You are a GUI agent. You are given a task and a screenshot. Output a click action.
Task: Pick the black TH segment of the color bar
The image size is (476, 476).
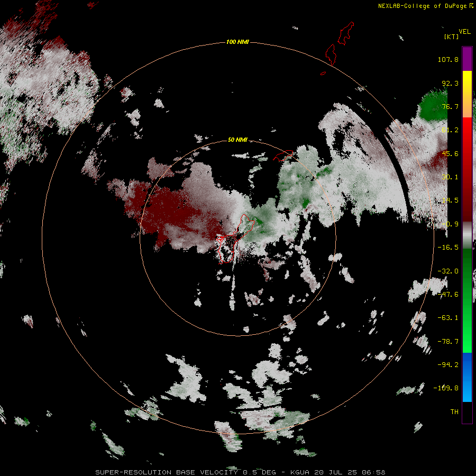[467, 412]
